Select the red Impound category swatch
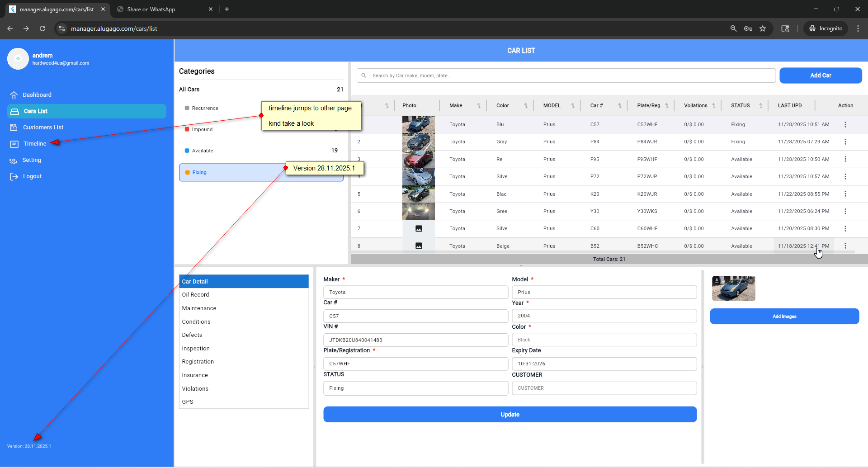The height and width of the screenshot is (468, 868). click(x=187, y=129)
